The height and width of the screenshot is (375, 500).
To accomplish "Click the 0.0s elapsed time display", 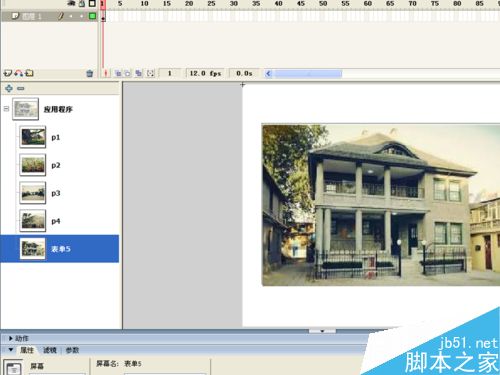I will pyautogui.click(x=244, y=73).
